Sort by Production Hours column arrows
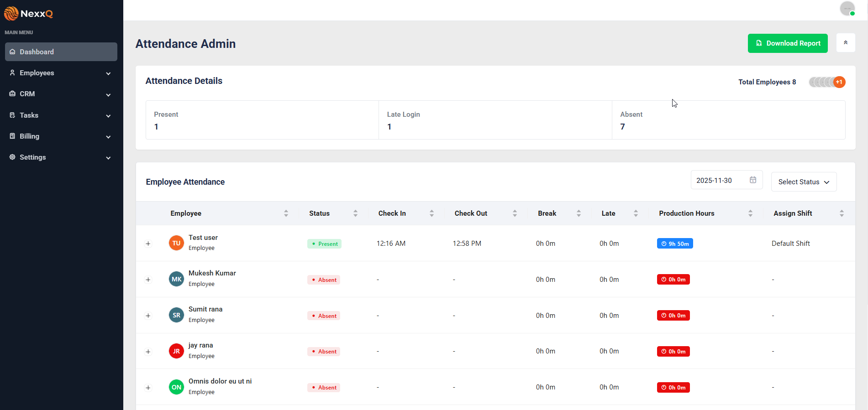 pos(750,213)
